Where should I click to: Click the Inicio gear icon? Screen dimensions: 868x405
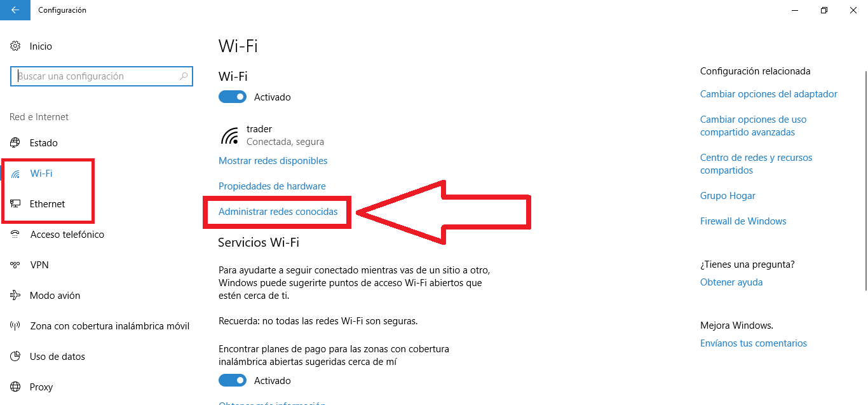(15, 46)
